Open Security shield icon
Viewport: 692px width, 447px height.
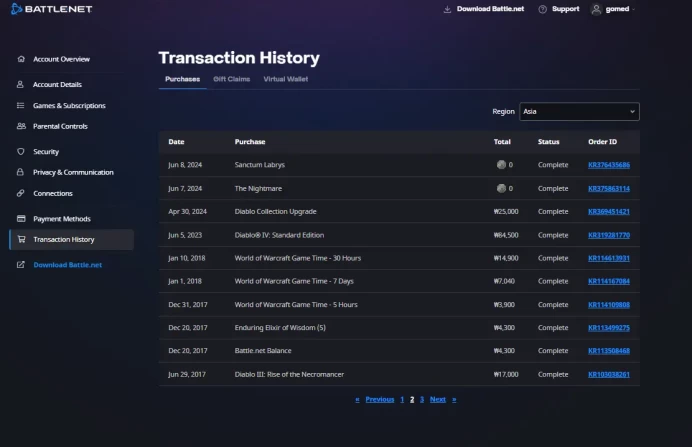20,151
